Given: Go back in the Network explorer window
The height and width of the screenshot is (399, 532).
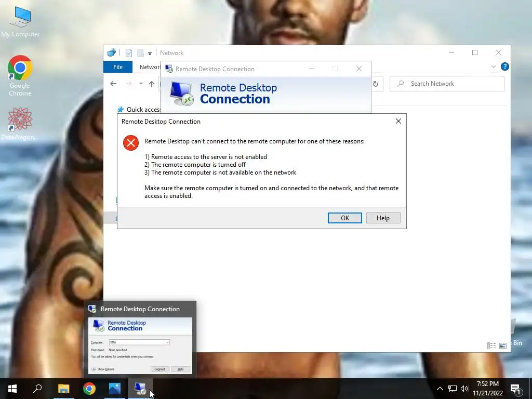Looking at the screenshot, I should pos(113,84).
